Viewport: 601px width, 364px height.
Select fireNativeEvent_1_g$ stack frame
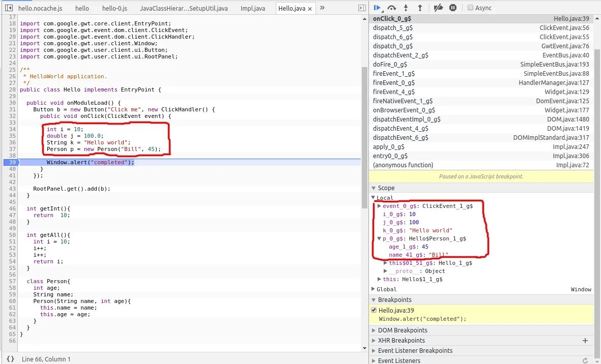click(482, 101)
